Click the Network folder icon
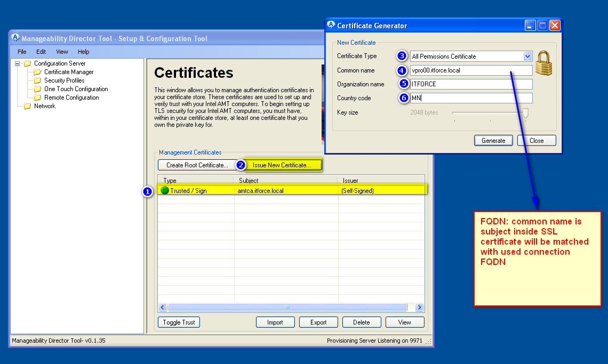Viewport: 608px width, 364px height. pyautogui.click(x=27, y=106)
